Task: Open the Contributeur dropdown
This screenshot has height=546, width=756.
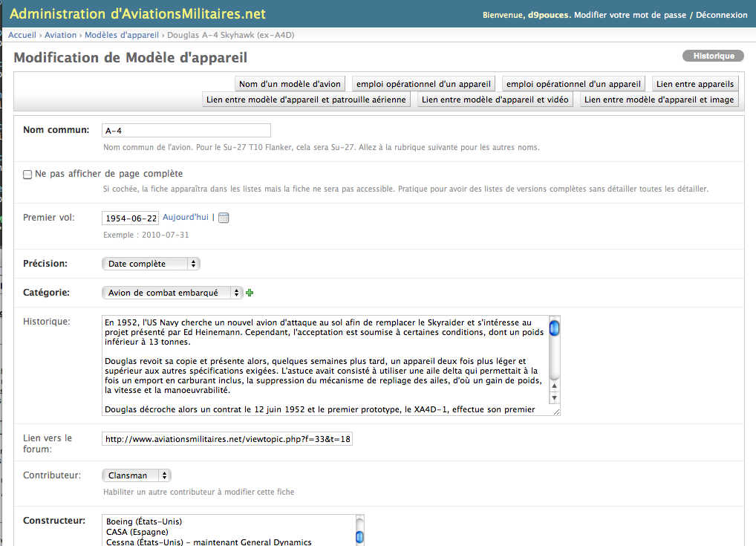Action: pos(137,475)
